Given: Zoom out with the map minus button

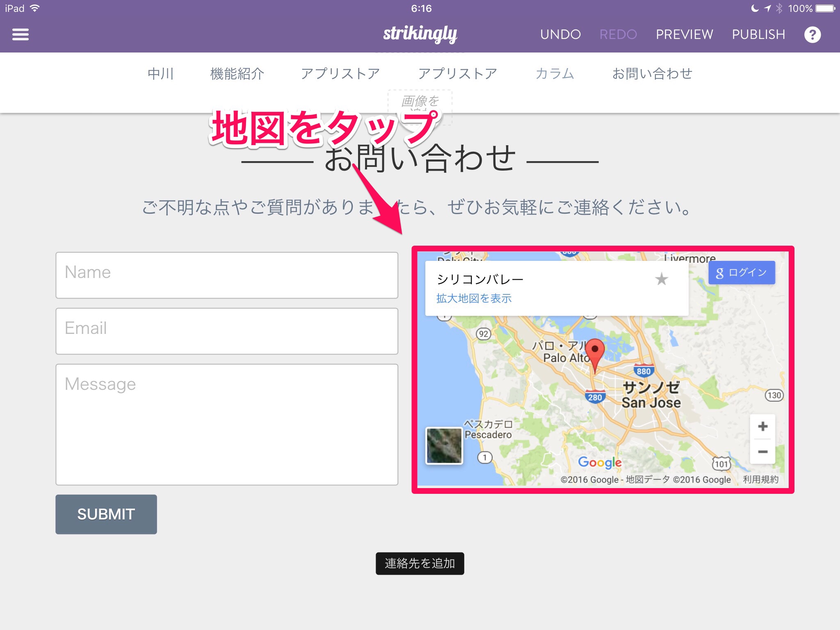Looking at the screenshot, I should tap(762, 452).
